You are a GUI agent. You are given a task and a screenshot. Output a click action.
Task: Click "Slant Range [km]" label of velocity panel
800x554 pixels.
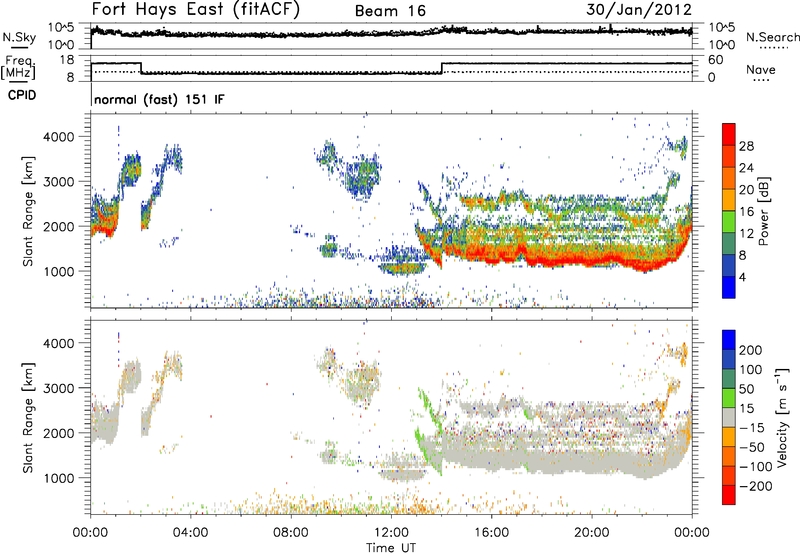(28, 417)
